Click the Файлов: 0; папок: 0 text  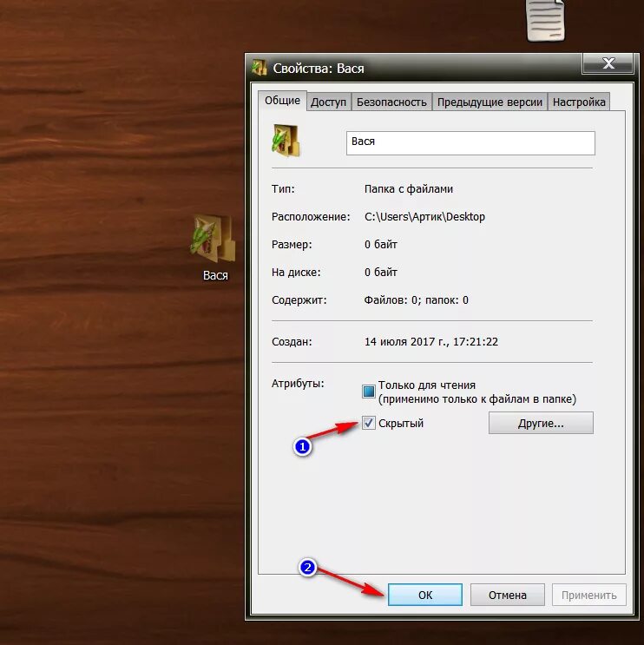pyautogui.click(x=417, y=300)
